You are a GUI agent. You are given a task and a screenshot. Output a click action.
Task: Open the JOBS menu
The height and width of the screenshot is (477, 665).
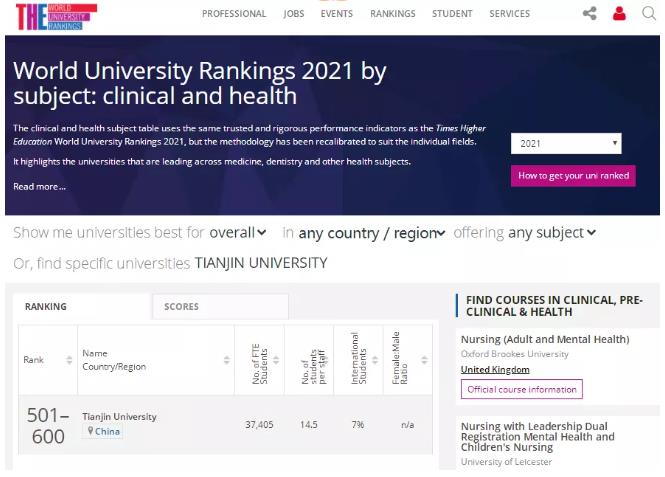click(x=294, y=14)
